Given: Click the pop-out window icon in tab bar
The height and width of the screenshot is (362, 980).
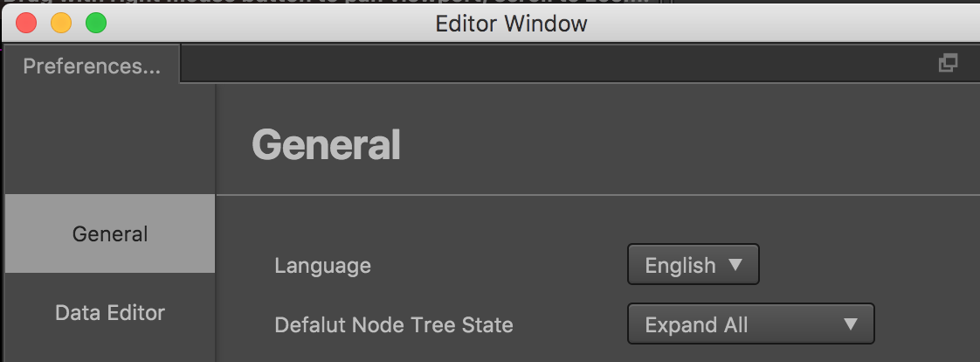Looking at the screenshot, I should [948, 63].
